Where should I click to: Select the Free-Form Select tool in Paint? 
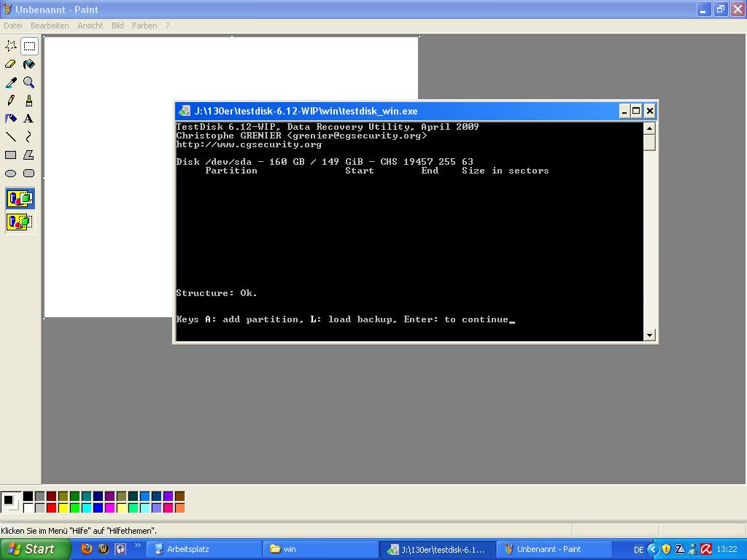tap(10, 46)
